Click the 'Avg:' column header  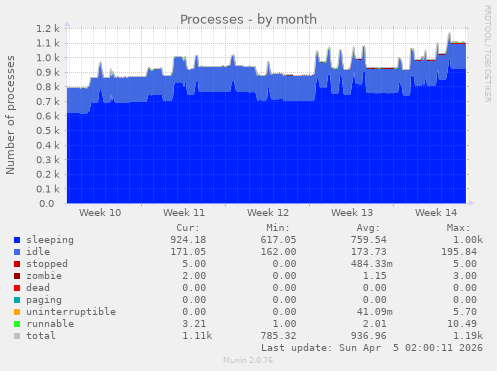tap(368, 228)
